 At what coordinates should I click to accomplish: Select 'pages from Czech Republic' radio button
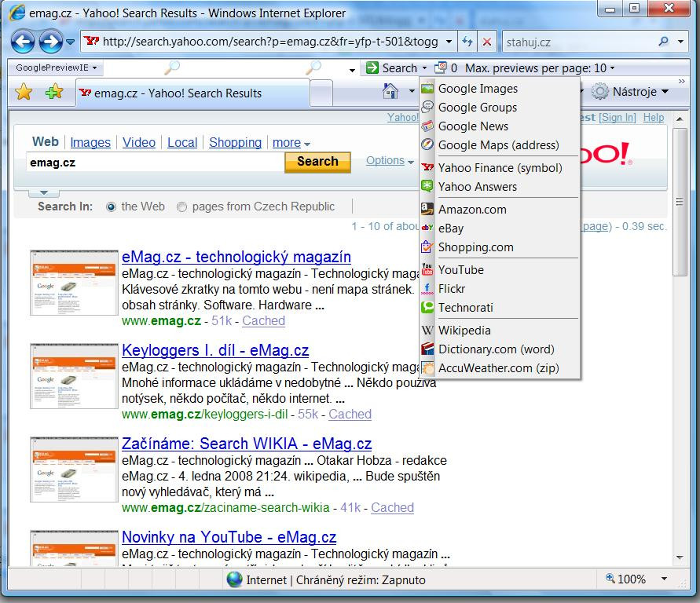[x=182, y=207]
